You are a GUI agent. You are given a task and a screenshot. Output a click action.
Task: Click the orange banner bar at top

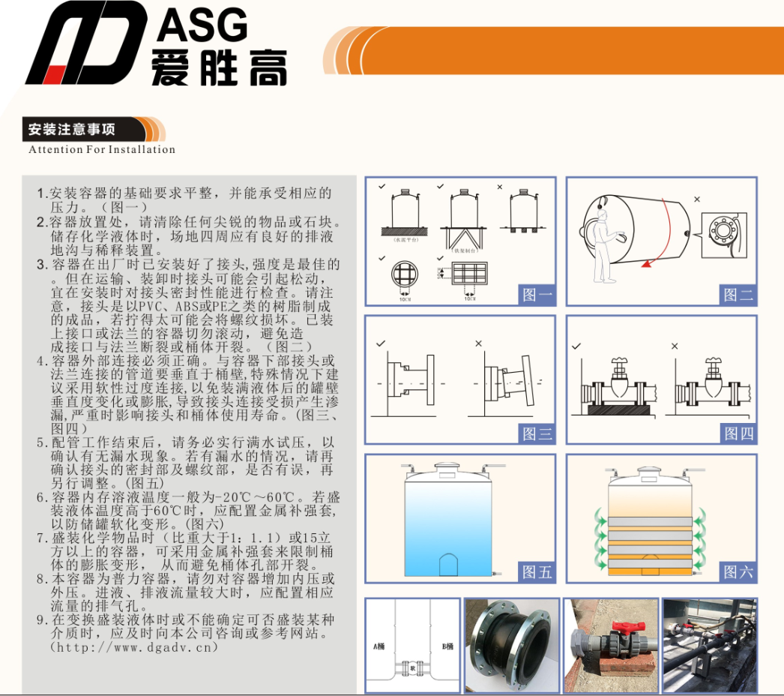(x=570, y=50)
